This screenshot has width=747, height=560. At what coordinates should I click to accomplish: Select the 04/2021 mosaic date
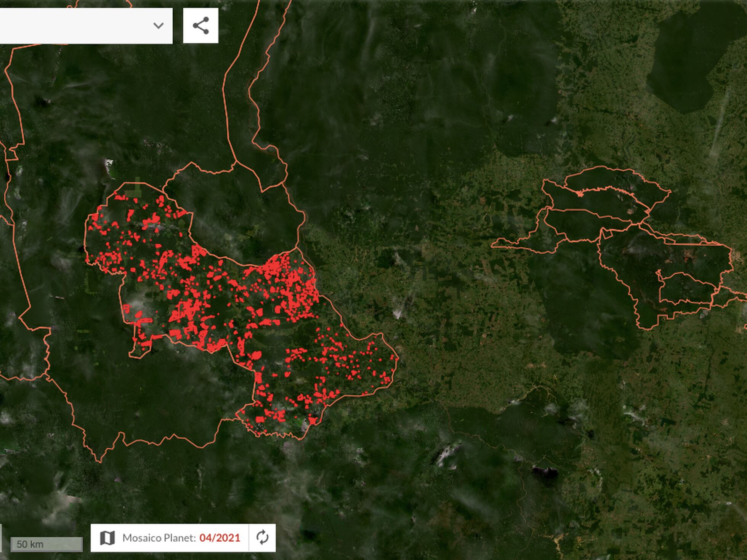pos(220,538)
